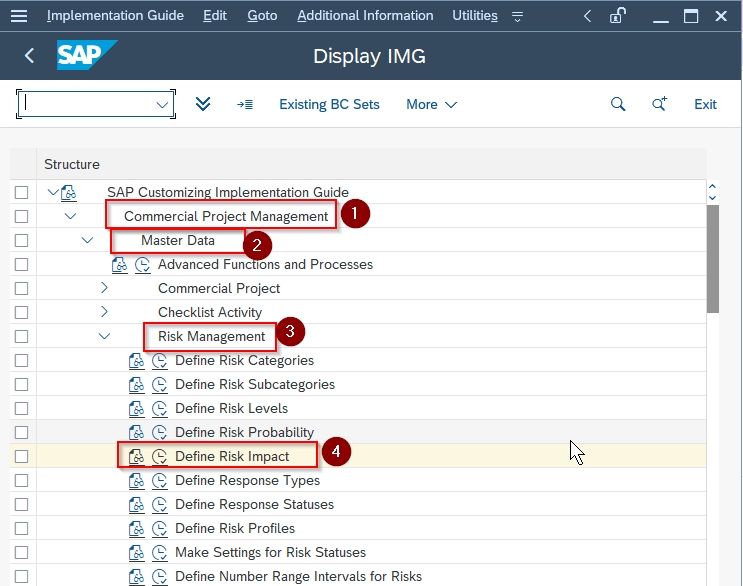Select the Define Response Statuses activity

point(254,505)
